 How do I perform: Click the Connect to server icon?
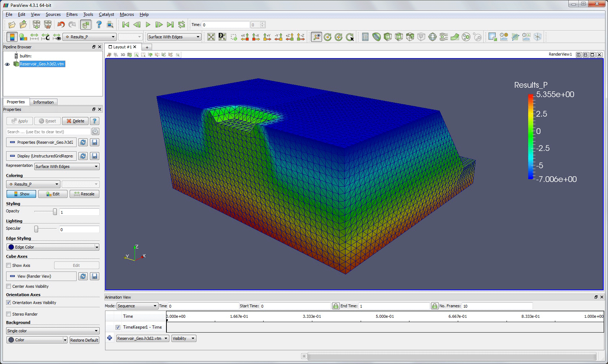click(36, 25)
